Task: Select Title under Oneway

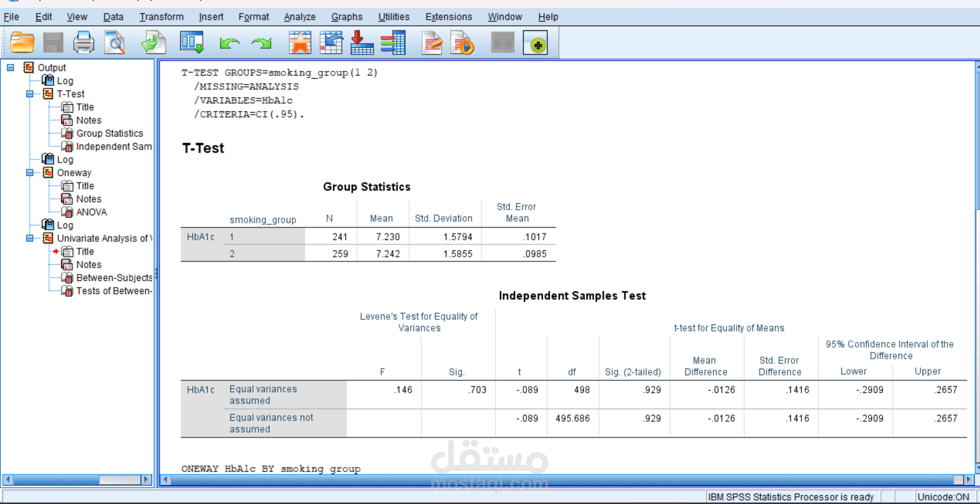Action: click(x=85, y=186)
